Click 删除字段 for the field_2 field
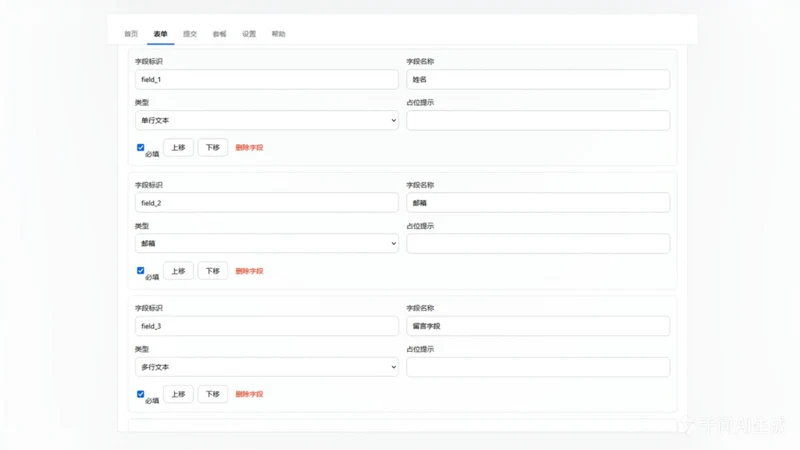 (x=249, y=271)
